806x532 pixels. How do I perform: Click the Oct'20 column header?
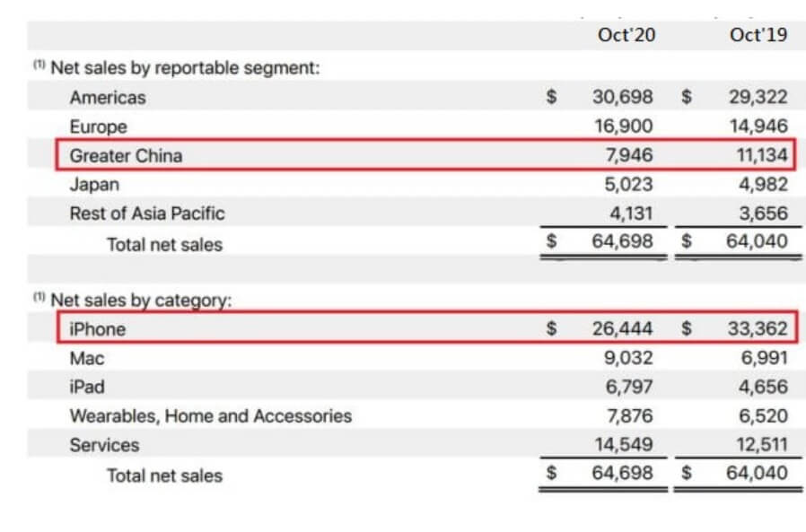625,37
